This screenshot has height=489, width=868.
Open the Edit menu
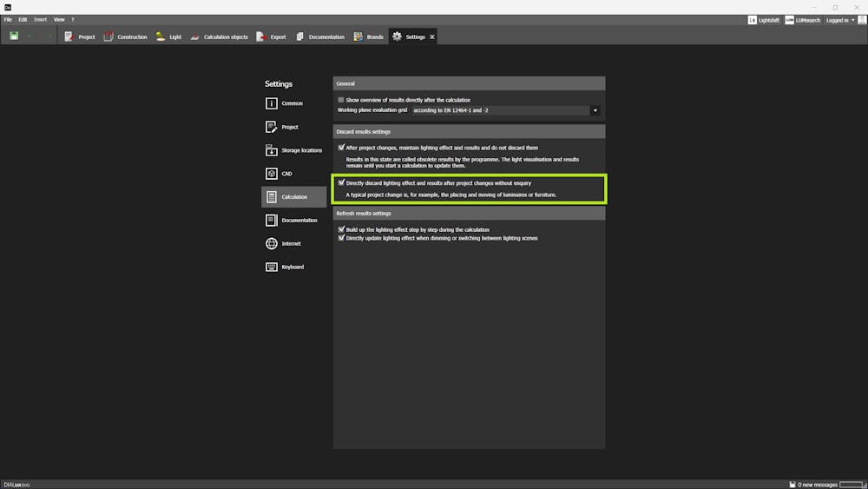pyautogui.click(x=23, y=19)
